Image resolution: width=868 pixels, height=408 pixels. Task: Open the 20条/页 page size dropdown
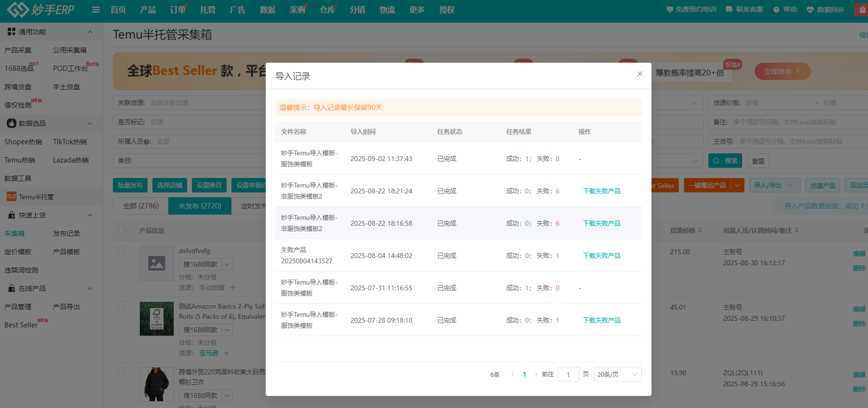(617, 374)
